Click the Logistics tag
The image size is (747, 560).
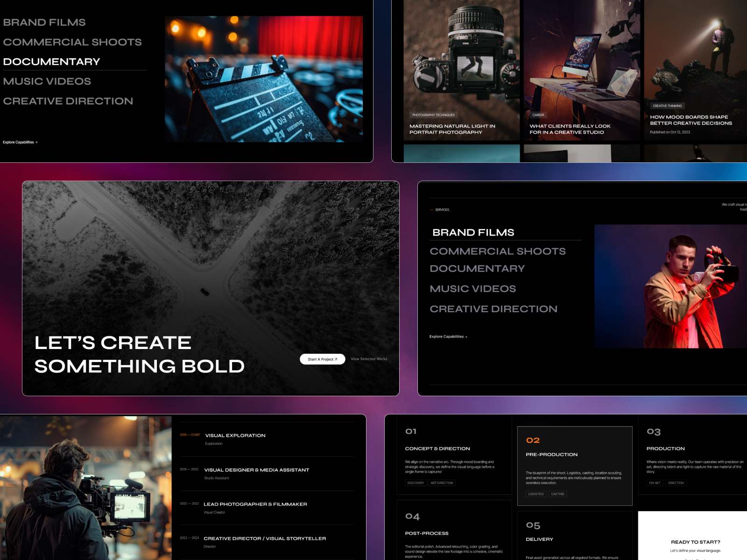(x=536, y=494)
